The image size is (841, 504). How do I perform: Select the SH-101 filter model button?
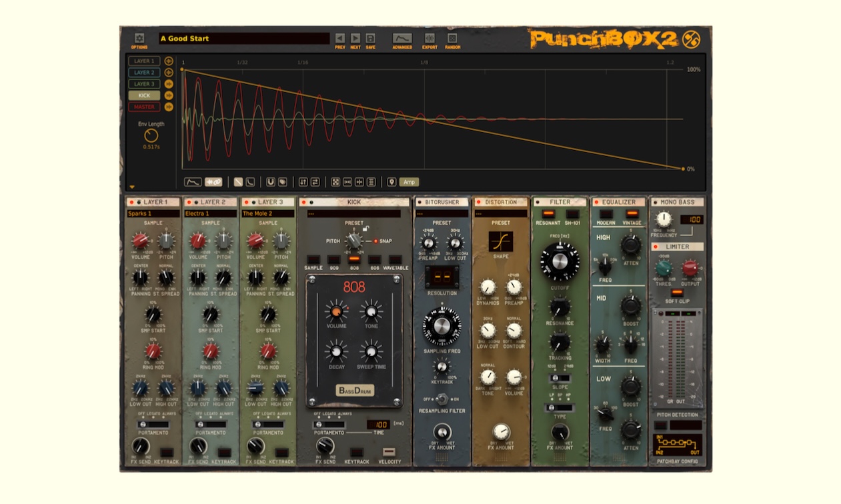pyautogui.click(x=572, y=214)
